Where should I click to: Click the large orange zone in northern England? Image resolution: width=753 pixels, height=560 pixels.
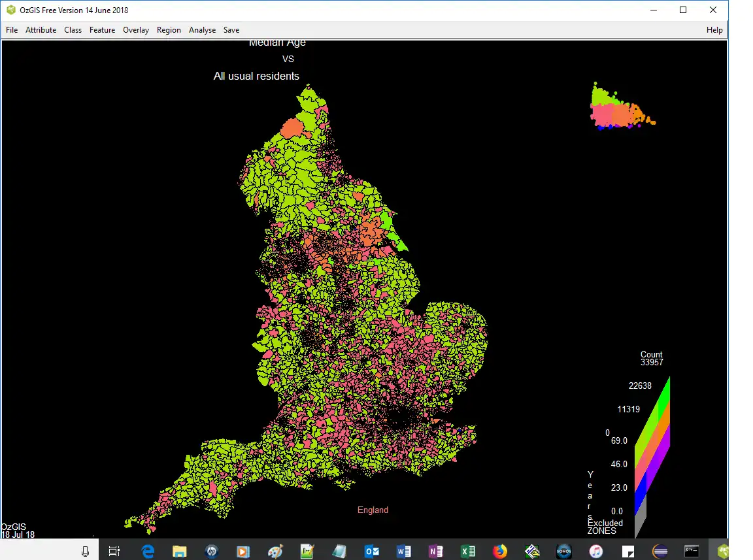point(292,127)
